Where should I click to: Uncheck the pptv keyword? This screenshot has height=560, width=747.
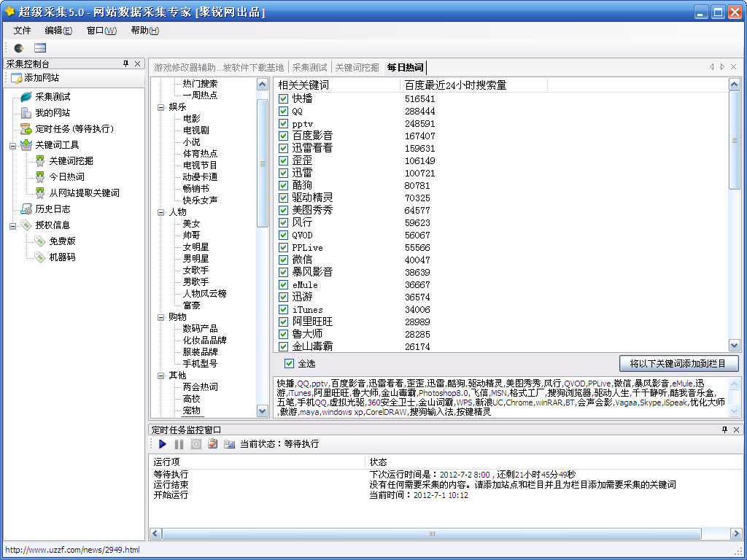click(x=284, y=123)
